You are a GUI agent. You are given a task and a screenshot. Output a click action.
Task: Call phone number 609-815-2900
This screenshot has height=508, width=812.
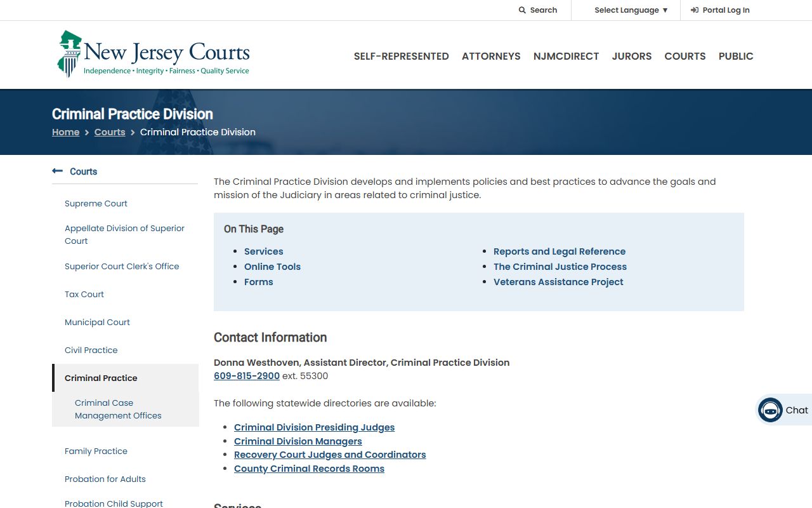[x=247, y=376]
